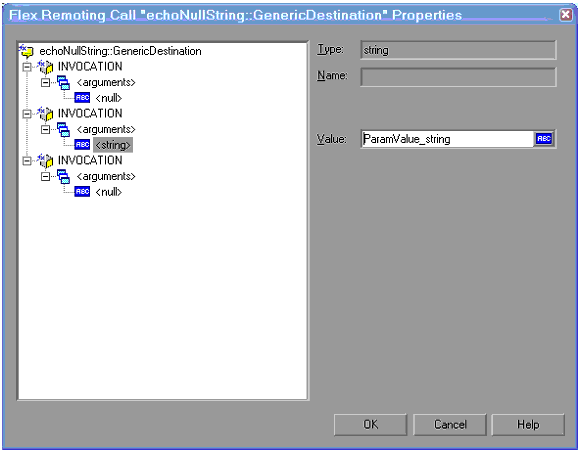The height and width of the screenshot is (452, 581).
Task: Select first INVOCATION label
Action: pyautogui.click(x=90, y=67)
